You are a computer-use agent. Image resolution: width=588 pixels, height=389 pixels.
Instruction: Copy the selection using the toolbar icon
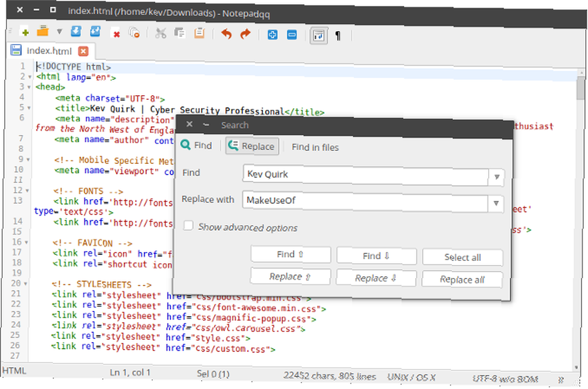pyautogui.click(x=179, y=33)
